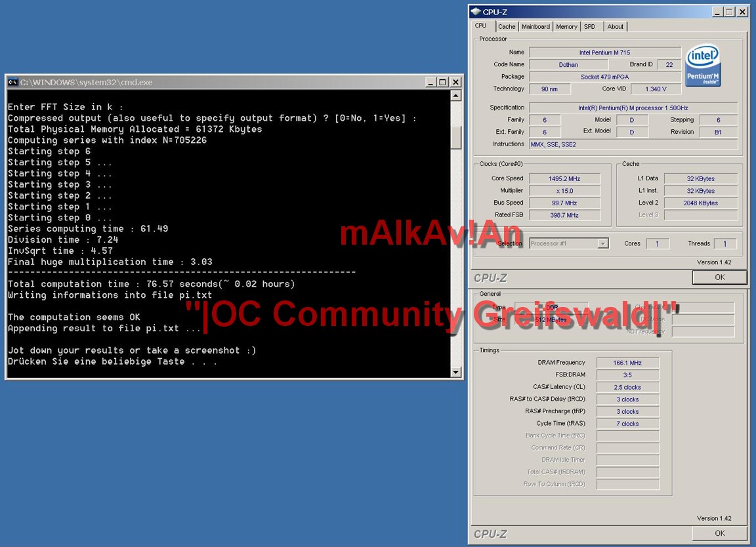Image resolution: width=756 pixels, height=547 pixels.
Task: Click the L1 Data value '32 KBytes'
Action: point(701,179)
